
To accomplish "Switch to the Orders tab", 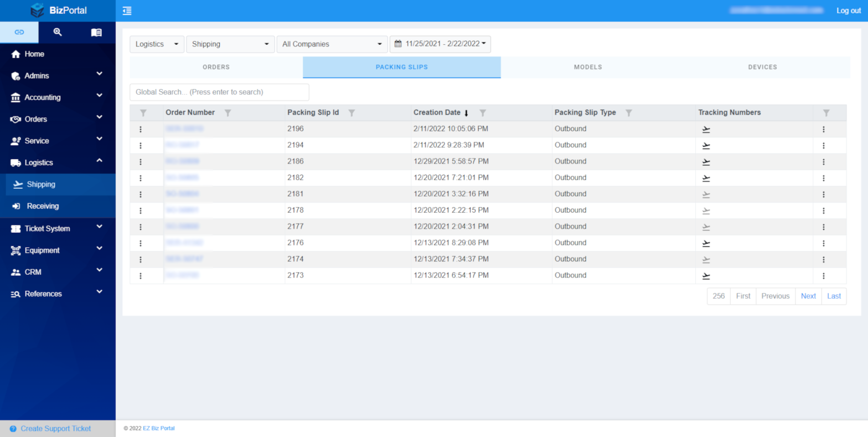I will click(216, 67).
